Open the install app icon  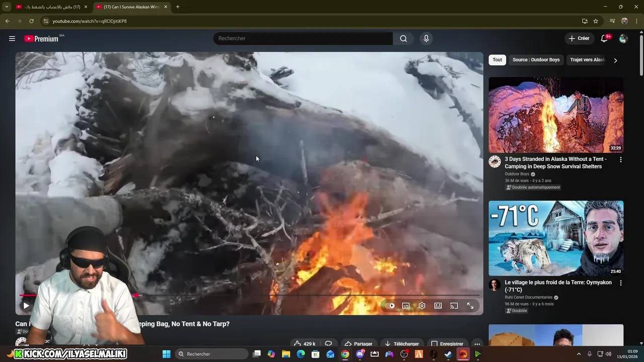[x=585, y=21]
